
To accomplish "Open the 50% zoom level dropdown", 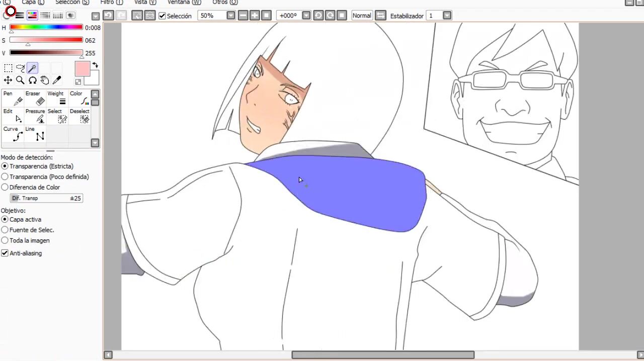I will 230,16.
